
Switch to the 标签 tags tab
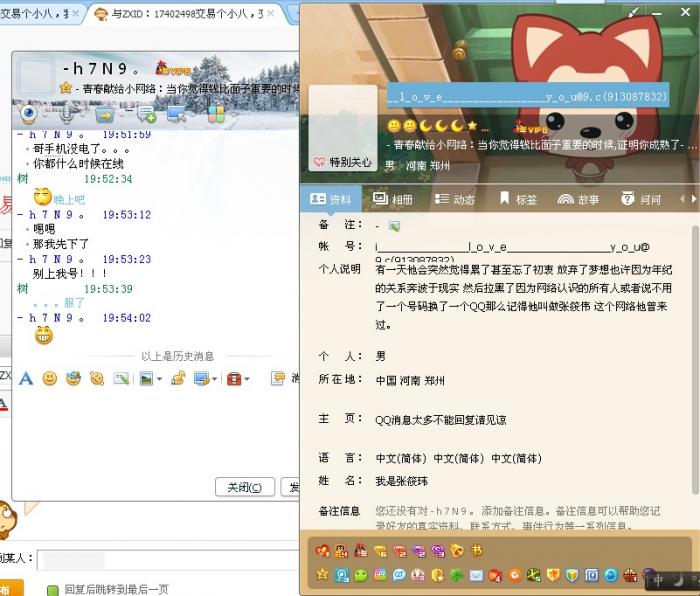click(x=518, y=199)
